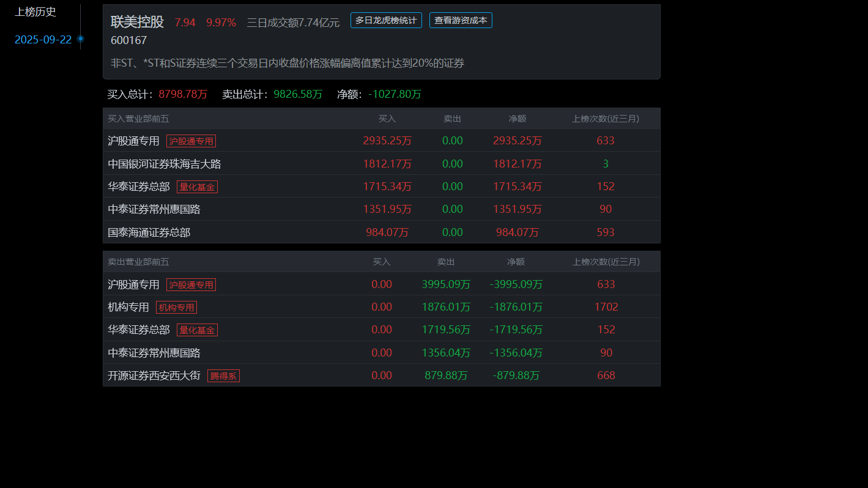This screenshot has height=488, width=868.
Task: Click the 668 listing count
Action: pos(606,375)
